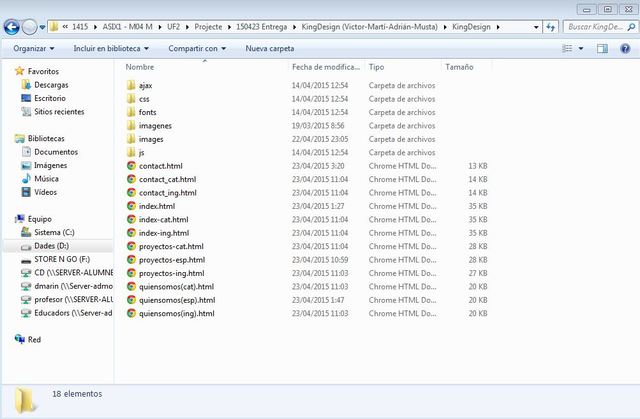
Task: Open the Dades (D:) drive
Action: 51,246
